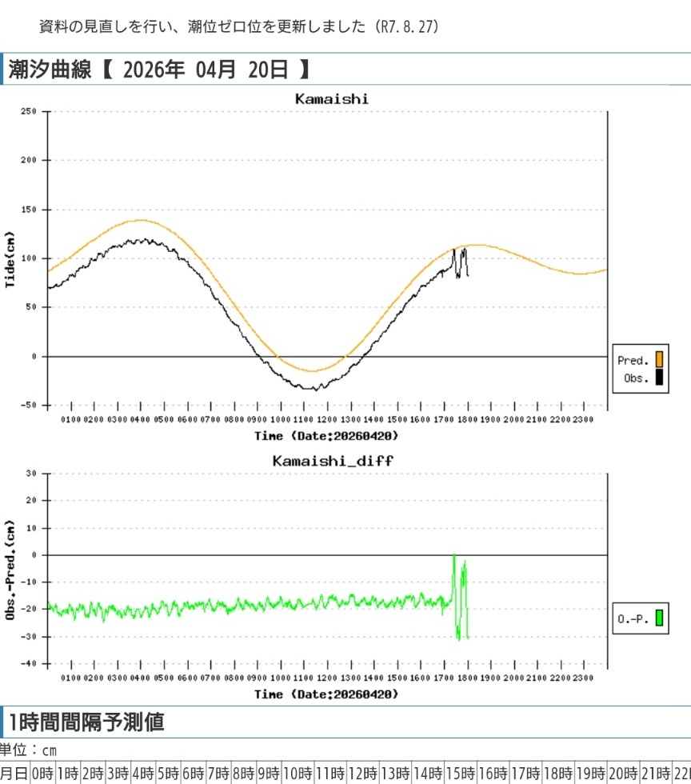Click the Time label below Kamaishi_diff chart
The width and height of the screenshot is (691, 784).
click(326, 694)
